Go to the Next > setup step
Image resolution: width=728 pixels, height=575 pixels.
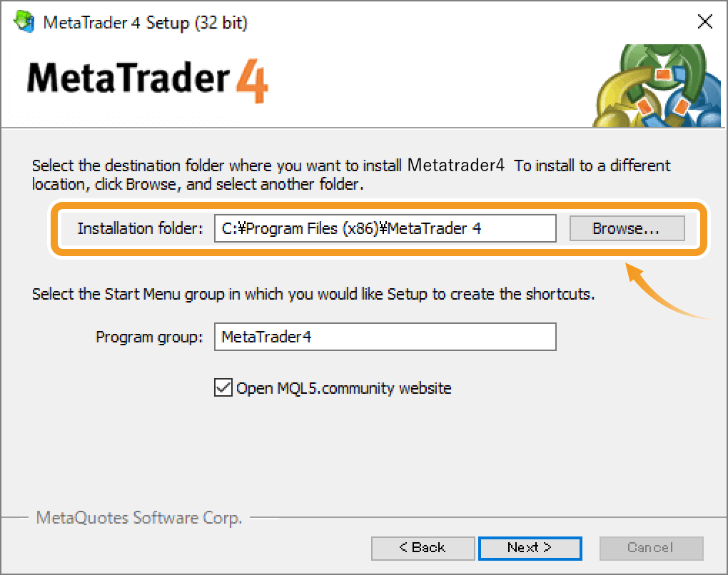click(530, 548)
